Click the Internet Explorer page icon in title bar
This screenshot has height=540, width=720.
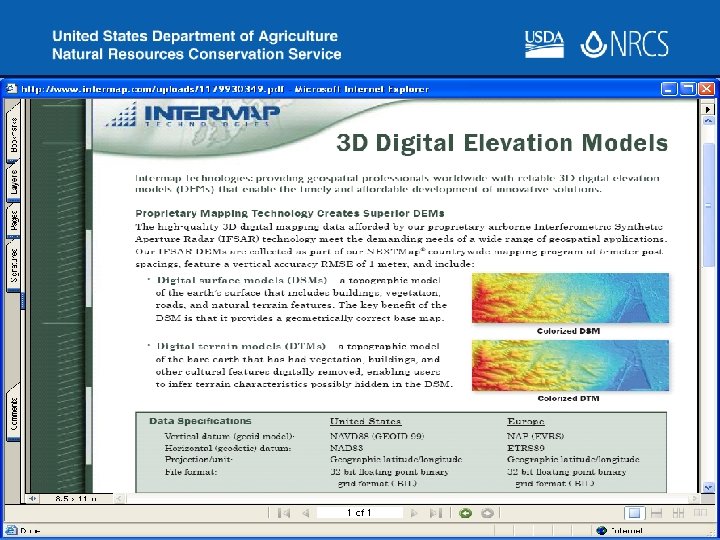11,89
